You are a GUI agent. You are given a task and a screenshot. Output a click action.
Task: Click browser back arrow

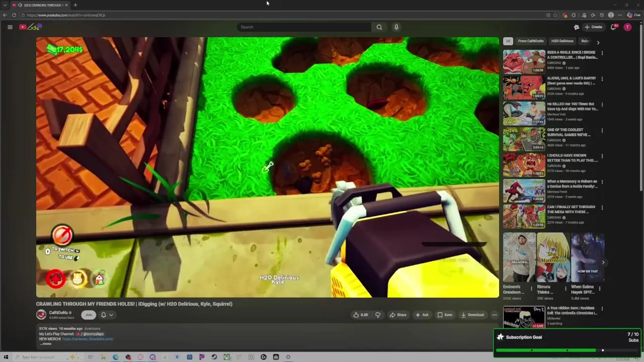point(5,15)
